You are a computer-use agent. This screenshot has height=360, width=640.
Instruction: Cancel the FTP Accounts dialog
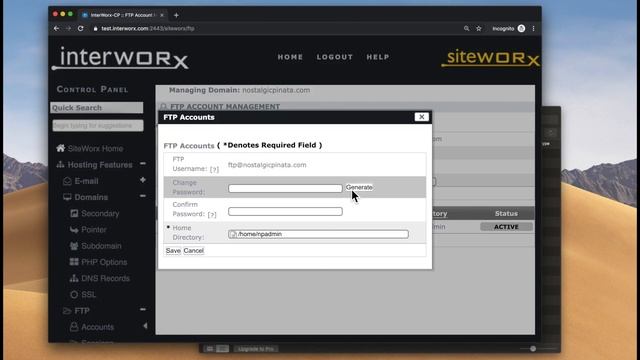tap(193, 251)
